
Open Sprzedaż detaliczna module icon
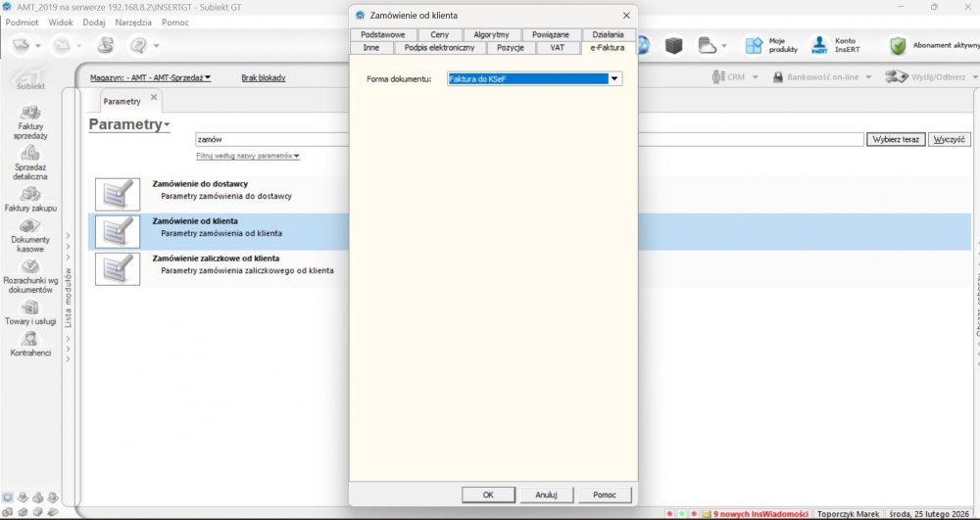[30, 153]
